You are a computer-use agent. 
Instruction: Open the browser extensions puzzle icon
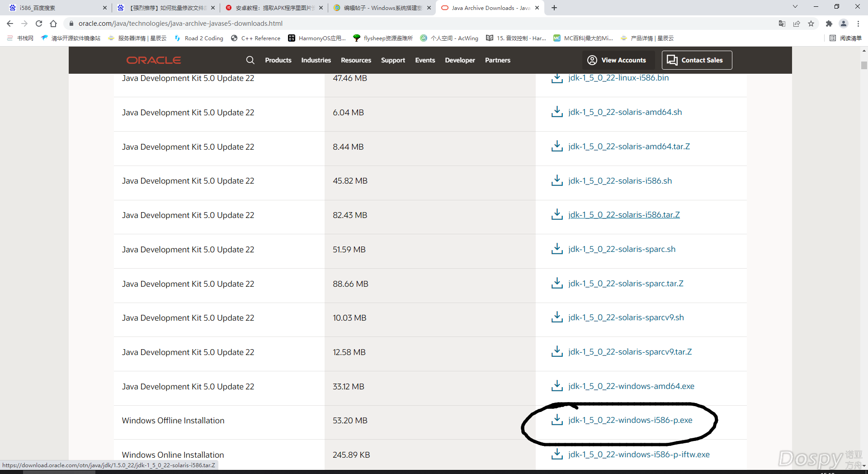click(x=829, y=24)
